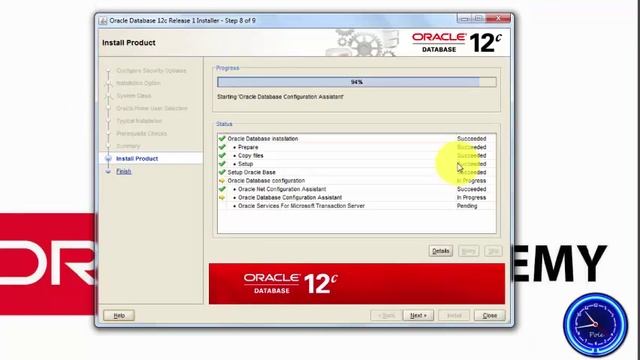640x360 pixels.
Task: Click the disabled Retry button
Action: tap(468, 251)
